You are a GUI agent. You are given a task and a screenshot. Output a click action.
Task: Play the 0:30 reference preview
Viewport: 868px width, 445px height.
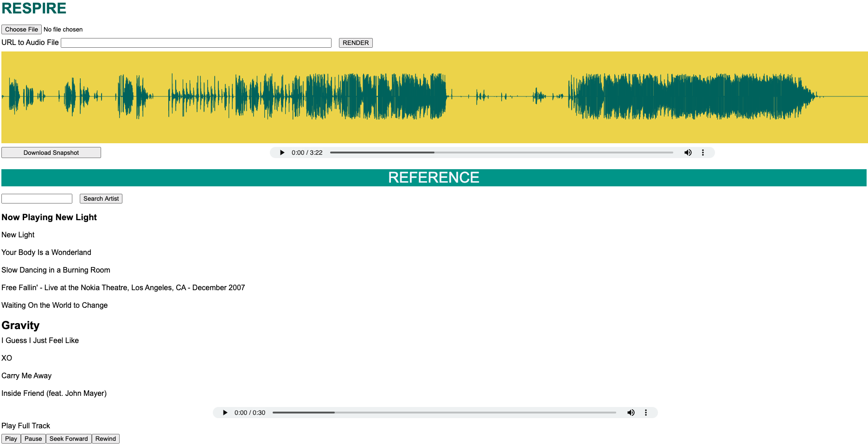[x=225, y=413]
